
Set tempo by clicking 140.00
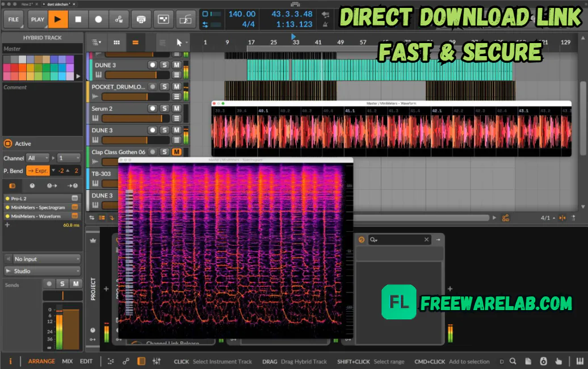[x=242, y=14]
